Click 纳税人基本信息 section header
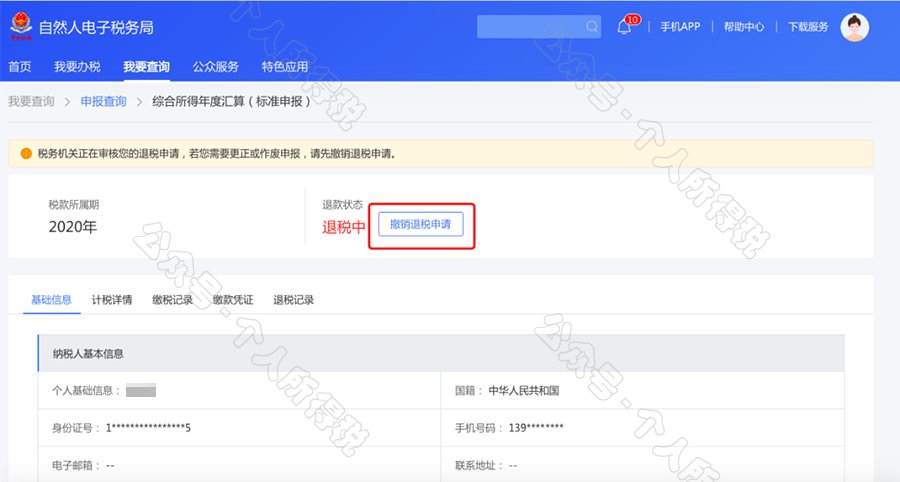 (441, 353)
